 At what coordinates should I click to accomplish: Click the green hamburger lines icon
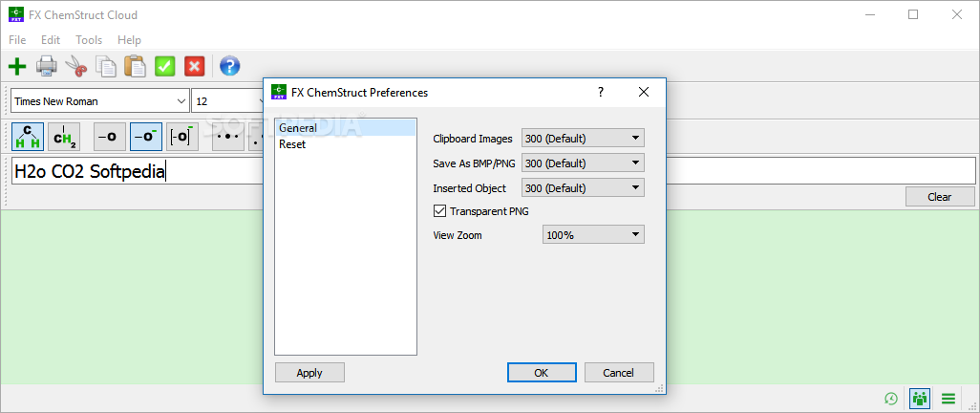tap(948, 398)
